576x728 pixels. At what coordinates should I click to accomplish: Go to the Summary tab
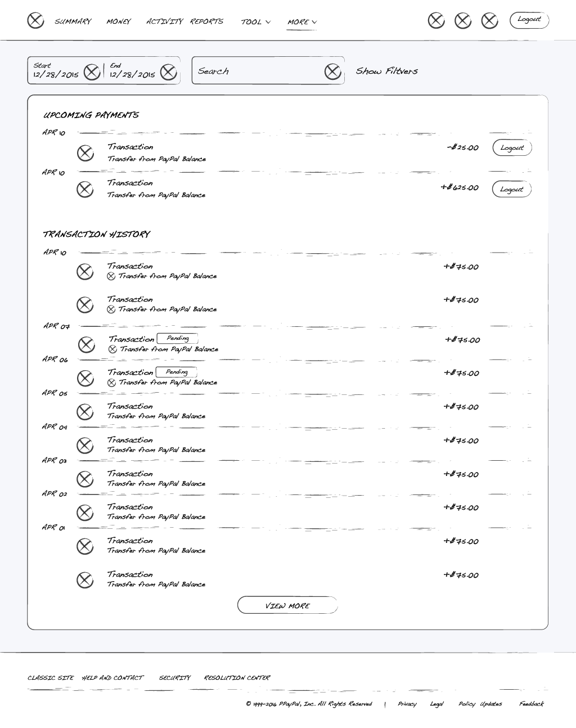(x=73, y=21)
